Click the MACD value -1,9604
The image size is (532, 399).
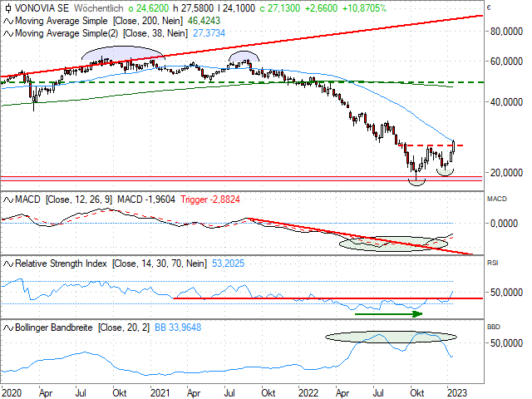click(x=160, y=199)
